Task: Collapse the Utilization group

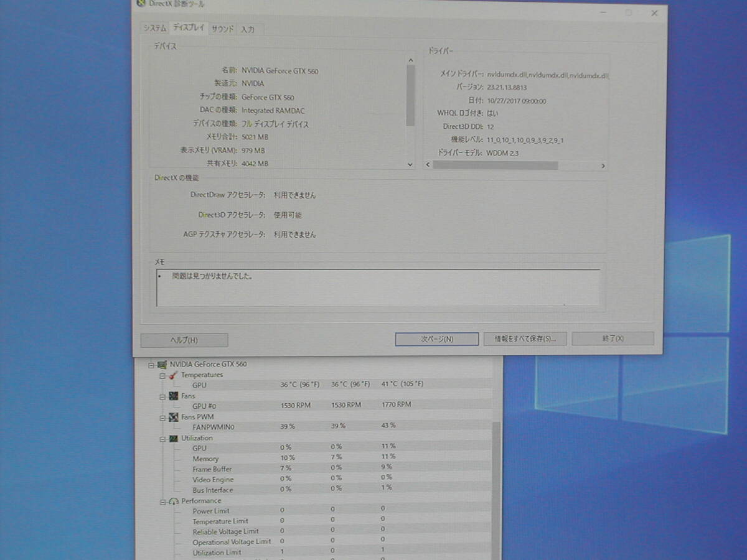Action: pos(162,439)
